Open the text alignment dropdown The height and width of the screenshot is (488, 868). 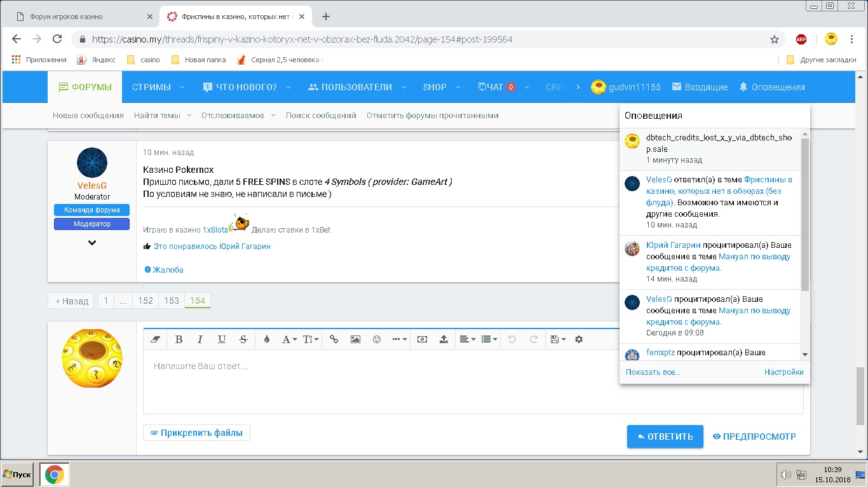tap(467, 339)
